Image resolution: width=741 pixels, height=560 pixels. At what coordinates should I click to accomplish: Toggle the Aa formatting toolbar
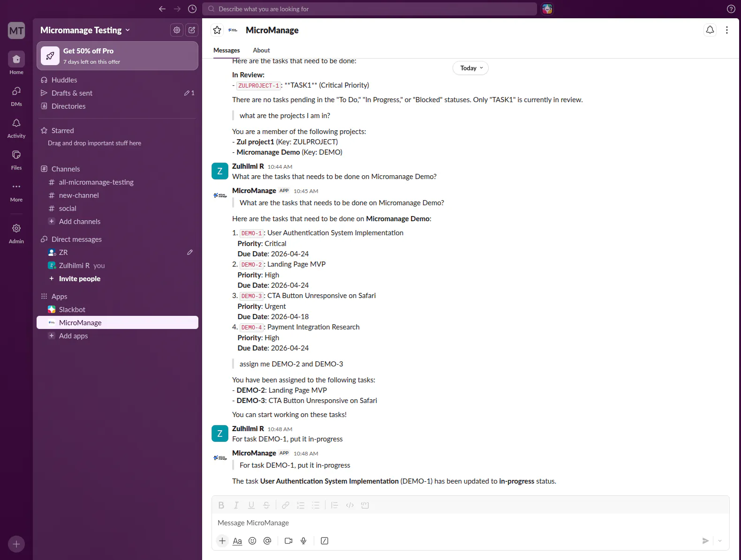tap(237, 541)
